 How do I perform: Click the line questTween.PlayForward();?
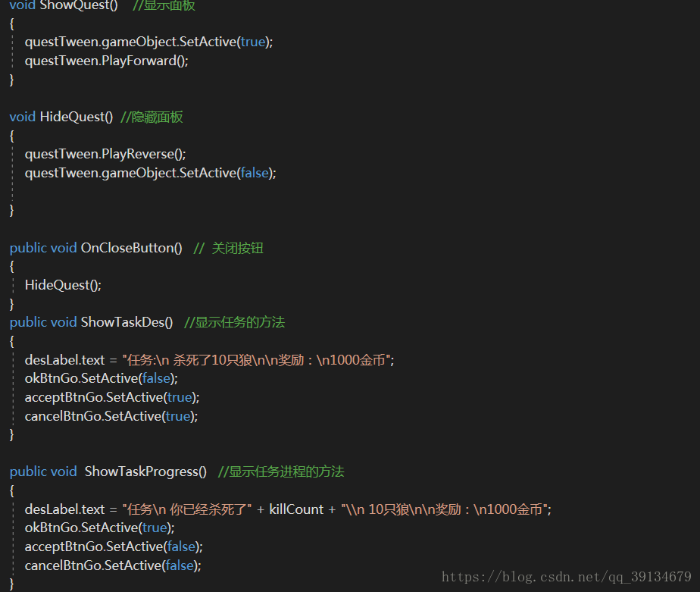coord(106,61)
